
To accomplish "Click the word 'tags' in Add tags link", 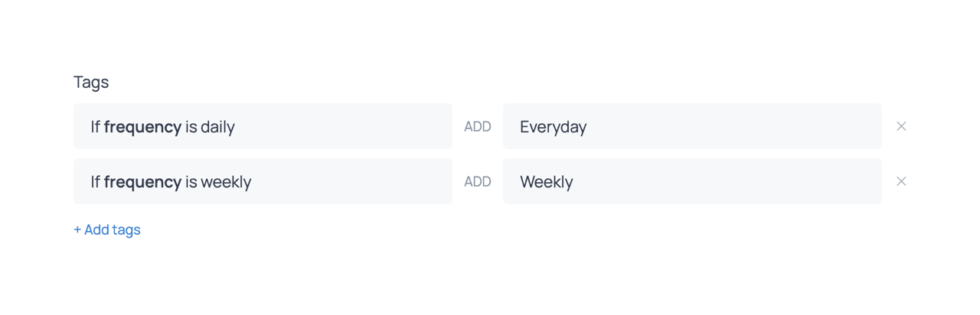I will [126, 229].
